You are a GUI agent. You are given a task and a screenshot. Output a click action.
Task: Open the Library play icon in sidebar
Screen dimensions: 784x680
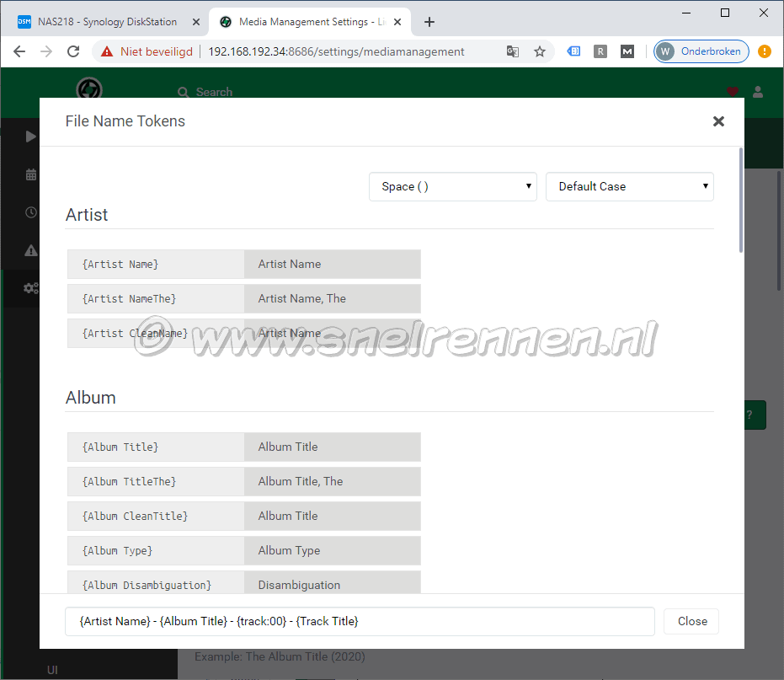31,137
